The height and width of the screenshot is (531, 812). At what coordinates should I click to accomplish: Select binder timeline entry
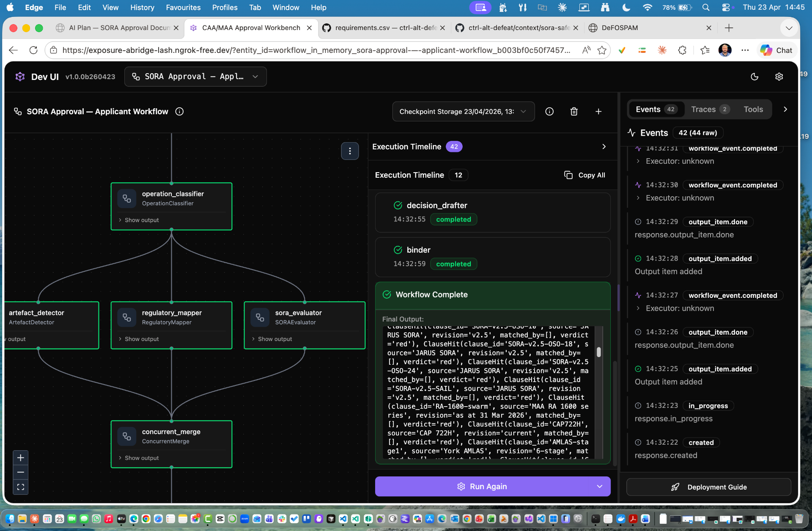click(x=493, y=257)
